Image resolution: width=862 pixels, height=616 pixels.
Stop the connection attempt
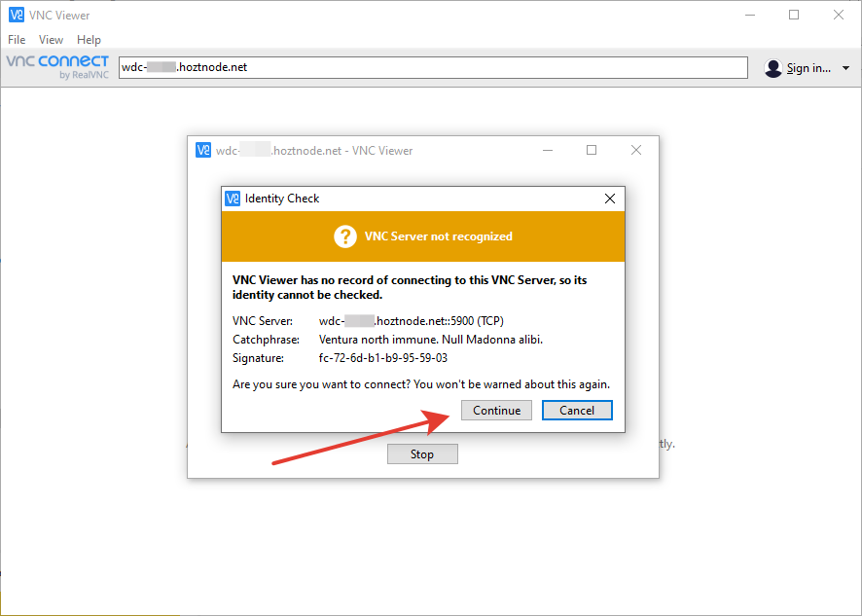422,454
